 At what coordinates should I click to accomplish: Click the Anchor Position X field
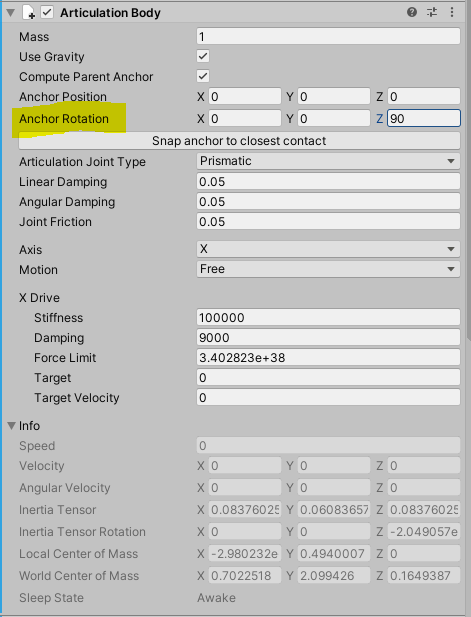coord(245,96)
